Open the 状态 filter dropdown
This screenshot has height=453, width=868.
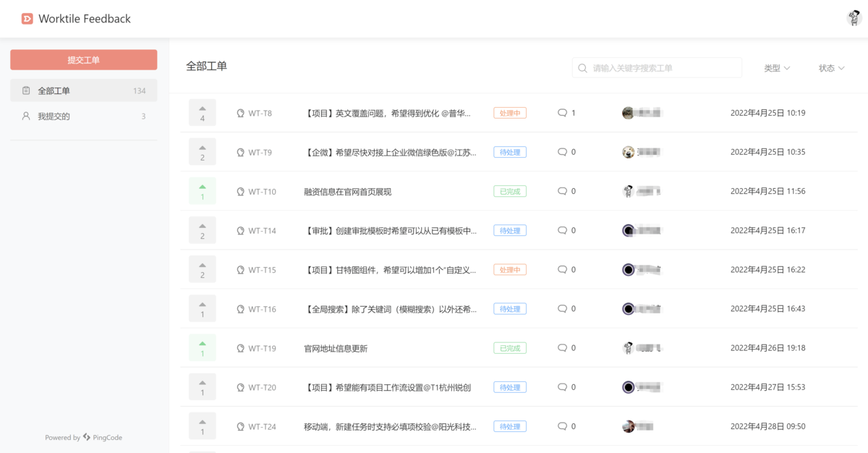pos(830,67)
